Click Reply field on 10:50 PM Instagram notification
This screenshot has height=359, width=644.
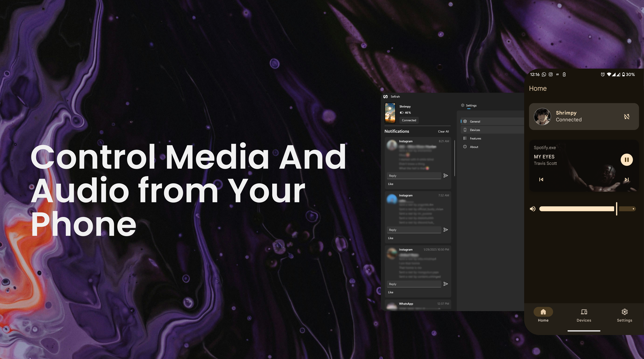[x=414, y=284]
